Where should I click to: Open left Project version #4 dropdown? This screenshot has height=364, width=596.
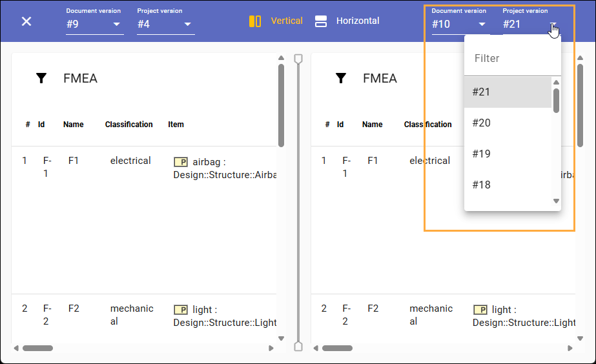165,25
